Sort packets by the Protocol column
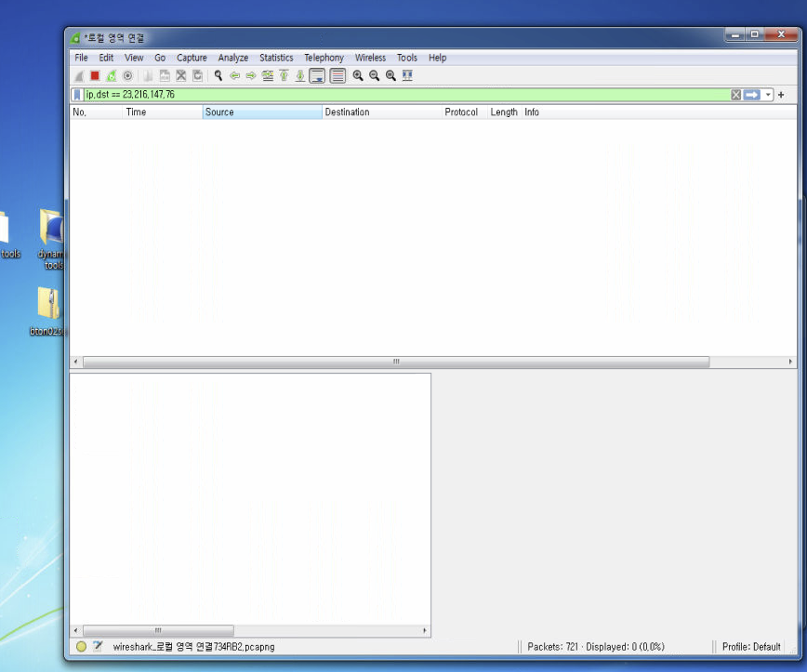Screen dimensions: 807x672 465,112
